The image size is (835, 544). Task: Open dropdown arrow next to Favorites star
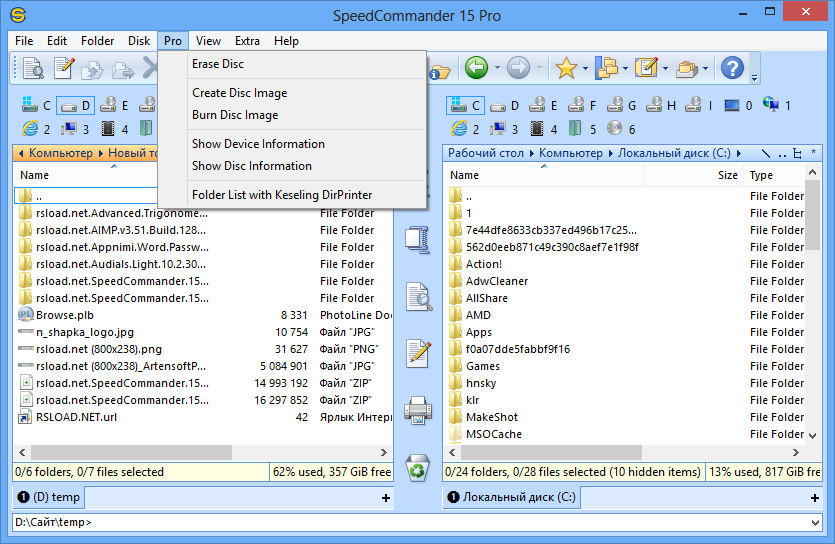point(585,68)
